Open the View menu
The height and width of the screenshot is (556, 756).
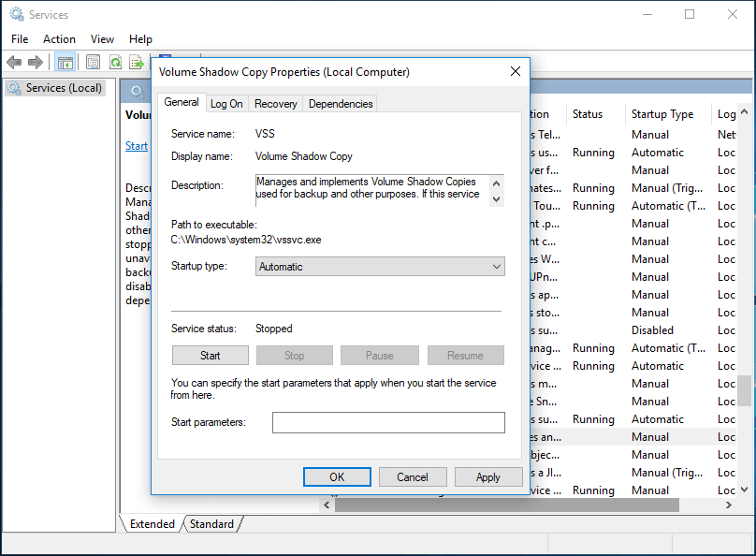(x=102, y=39)
